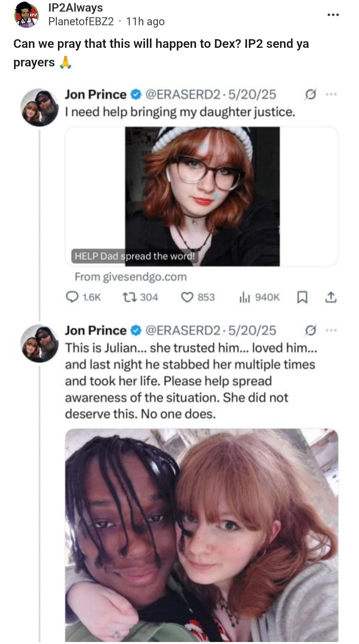The width and height of the screenshot is (359, 644).
Task: Click the "From givesendgo.com" source link
Action: point(131,277)
